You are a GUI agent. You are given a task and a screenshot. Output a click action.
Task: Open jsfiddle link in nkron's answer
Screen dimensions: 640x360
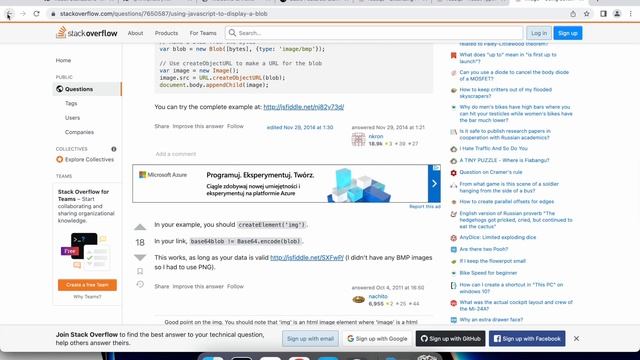[x=304, y=107]
